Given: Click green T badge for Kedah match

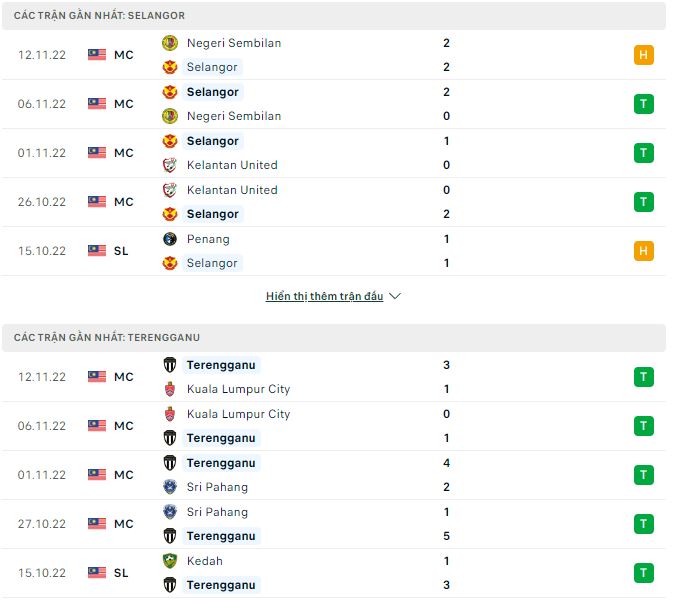Looking at the screenshot, I should click(x=644, y=573).
